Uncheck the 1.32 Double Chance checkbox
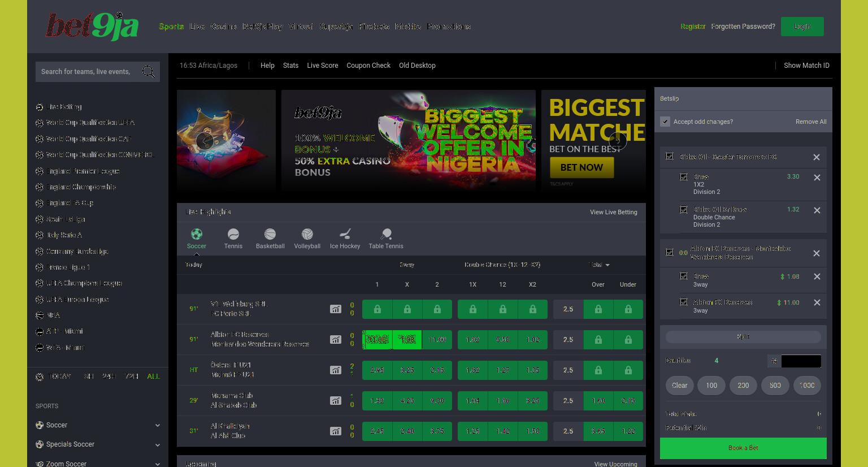 (684, 210)
